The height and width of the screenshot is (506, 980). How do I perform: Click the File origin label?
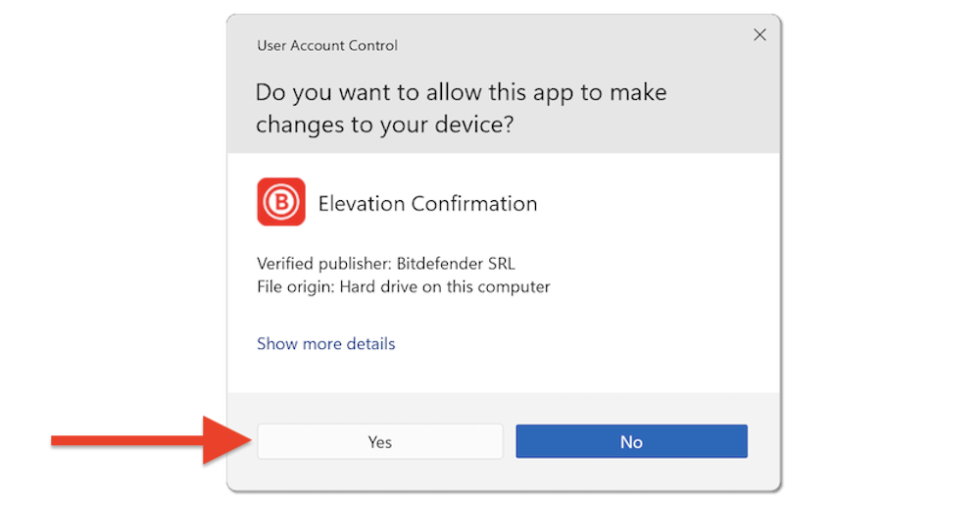296,287
